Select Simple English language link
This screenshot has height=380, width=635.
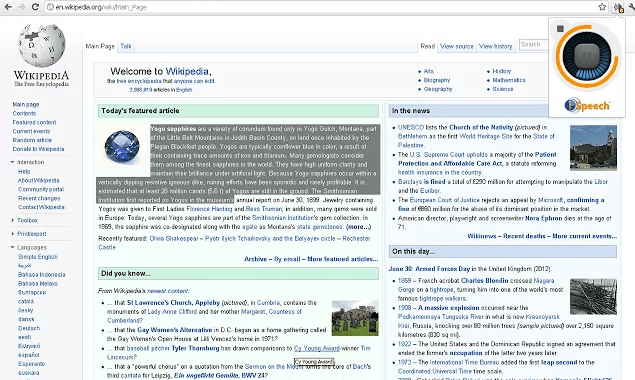click(38, 257)
